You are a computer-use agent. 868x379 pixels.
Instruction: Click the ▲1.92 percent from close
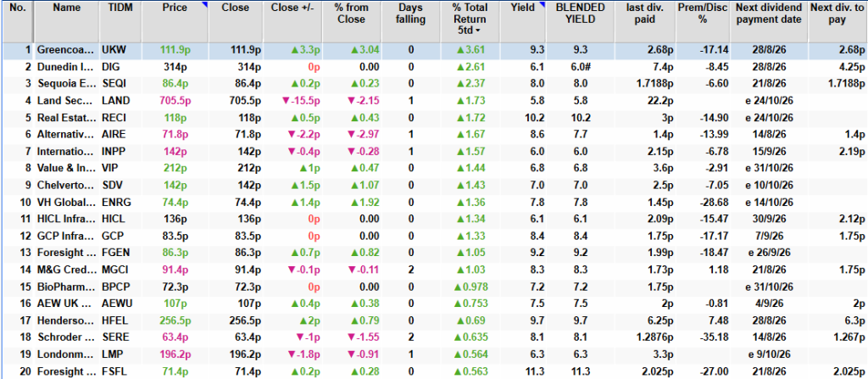364,201
